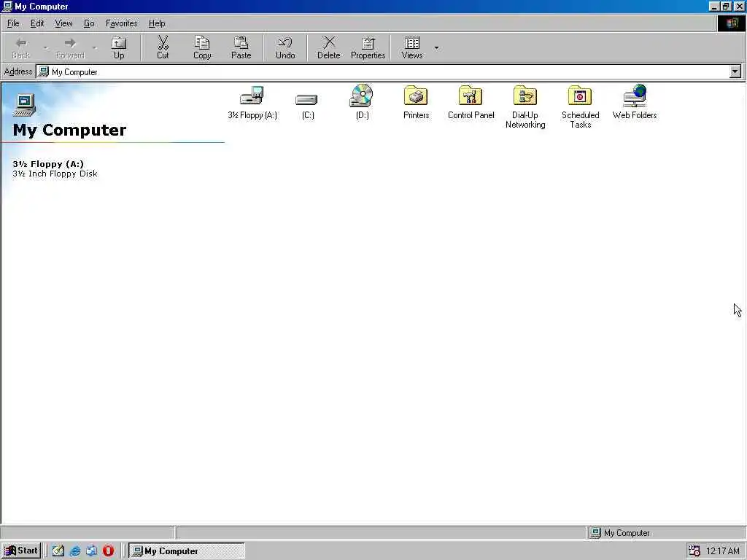
Task: Restore down the My Computer window
Action: click(x=725, y=6)
